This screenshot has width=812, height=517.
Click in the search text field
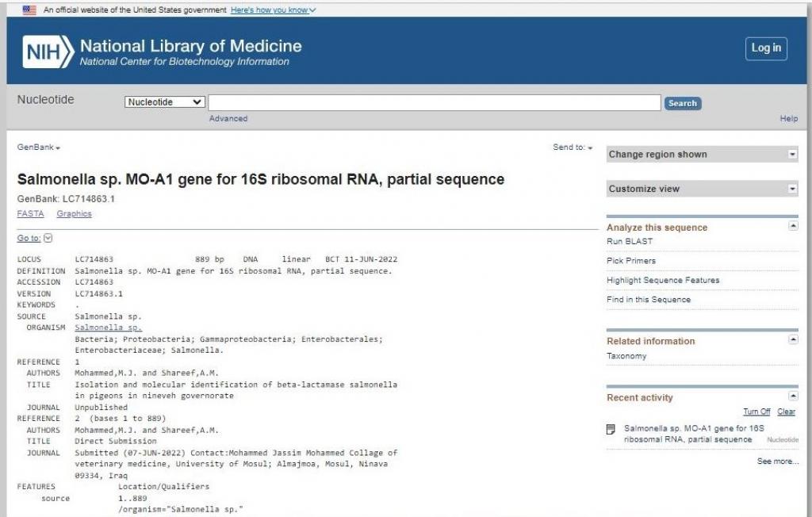(x=434, y=102)
